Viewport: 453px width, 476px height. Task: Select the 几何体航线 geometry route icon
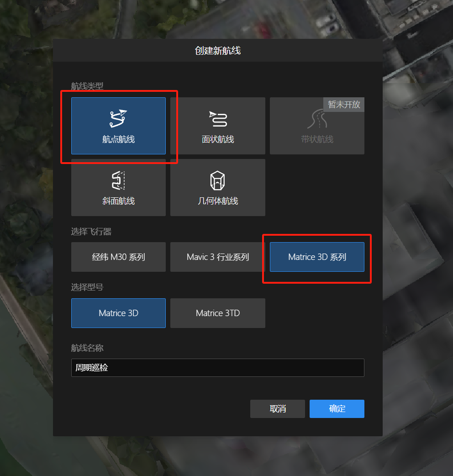(217, 180)
